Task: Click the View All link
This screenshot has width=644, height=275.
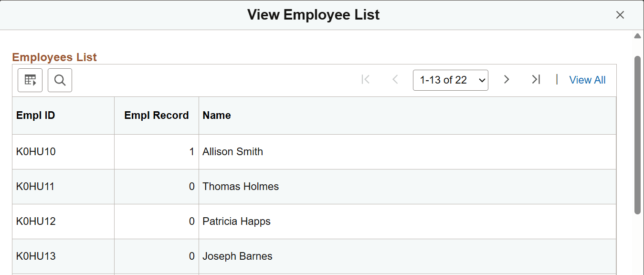Action: [x=587, y=80]
